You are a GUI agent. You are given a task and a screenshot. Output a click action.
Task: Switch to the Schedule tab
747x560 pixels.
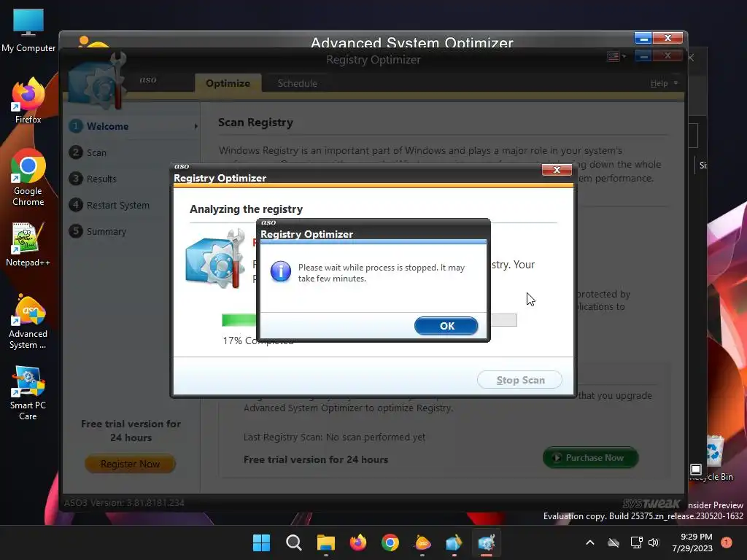click(298, 83)
